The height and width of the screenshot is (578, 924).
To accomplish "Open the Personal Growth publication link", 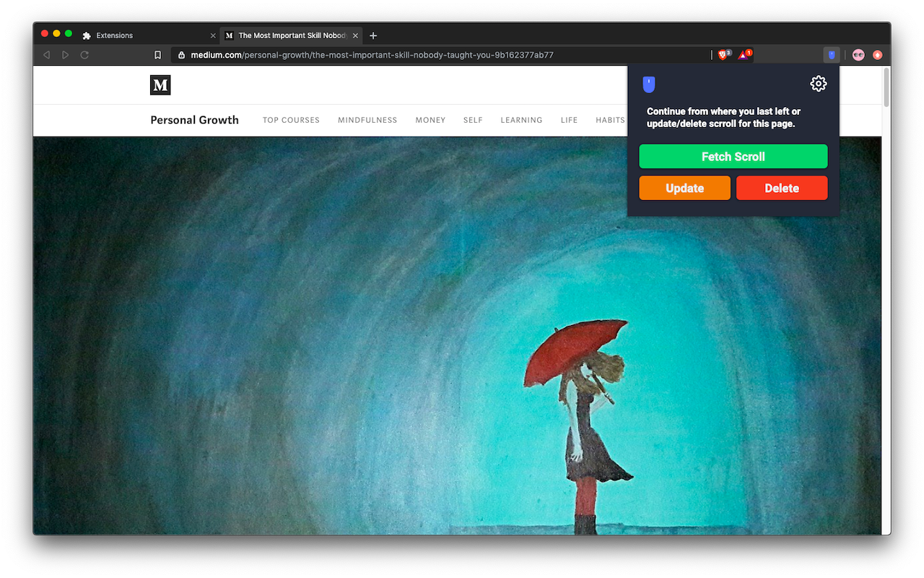I will [x=194, y=120].
